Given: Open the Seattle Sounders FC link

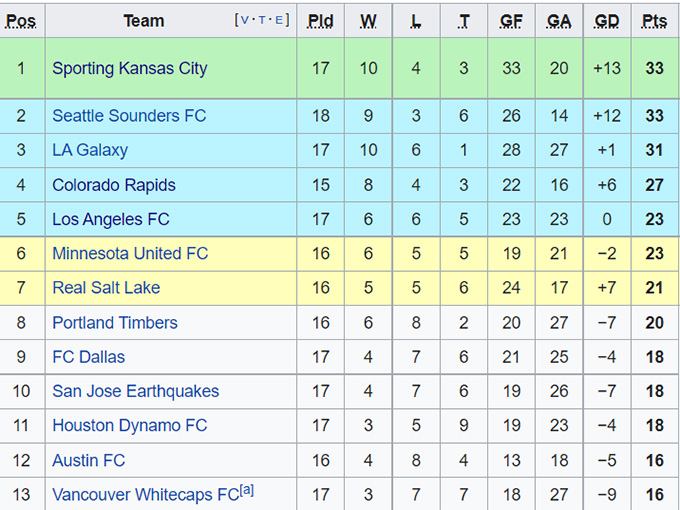Looking at the screenshot, I should tap(129, 116).
